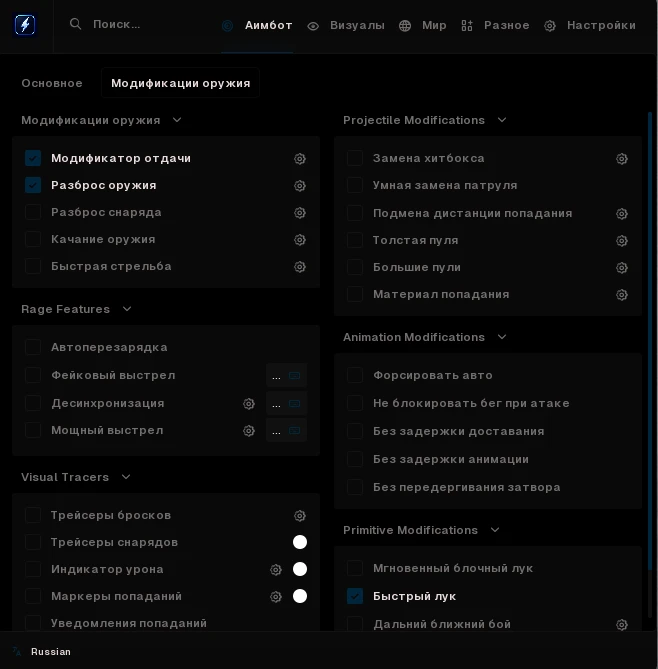Screen dimensions: 658x669
Task: Open white color swatch for Трейсеры снарядов
Action: click(x=300, y=542)
